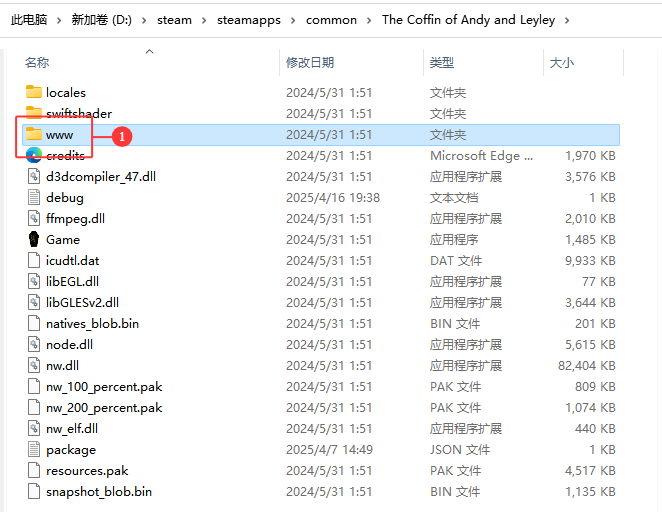Select the Game application name
This screenshot has height=512, width=662.
tap(63, 239)
